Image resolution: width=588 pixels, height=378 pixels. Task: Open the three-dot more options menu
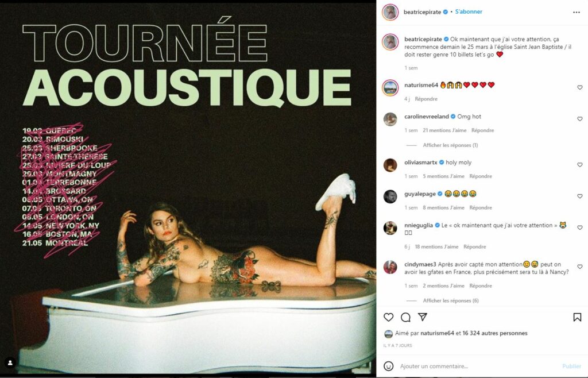tap(577, 13)
